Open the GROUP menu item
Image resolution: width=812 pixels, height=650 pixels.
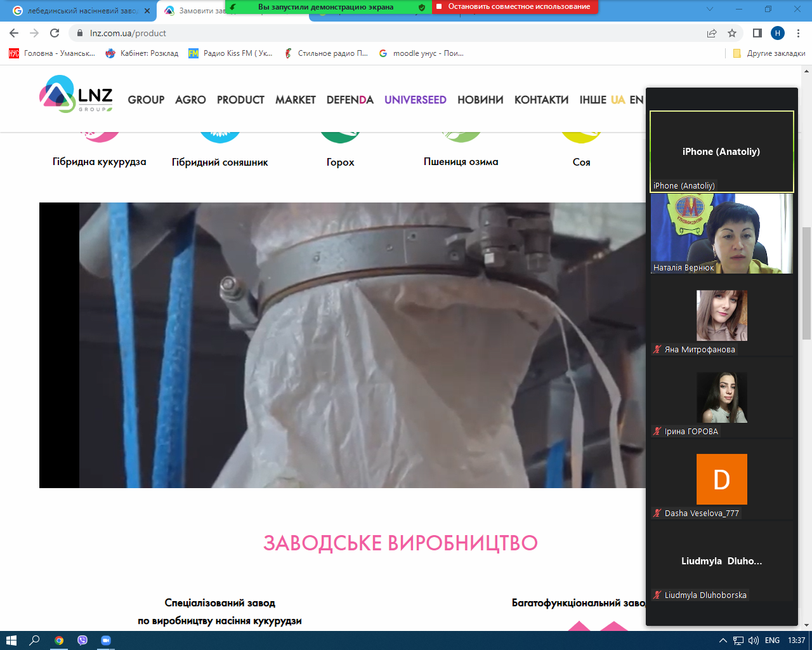[x=146, y=100]
